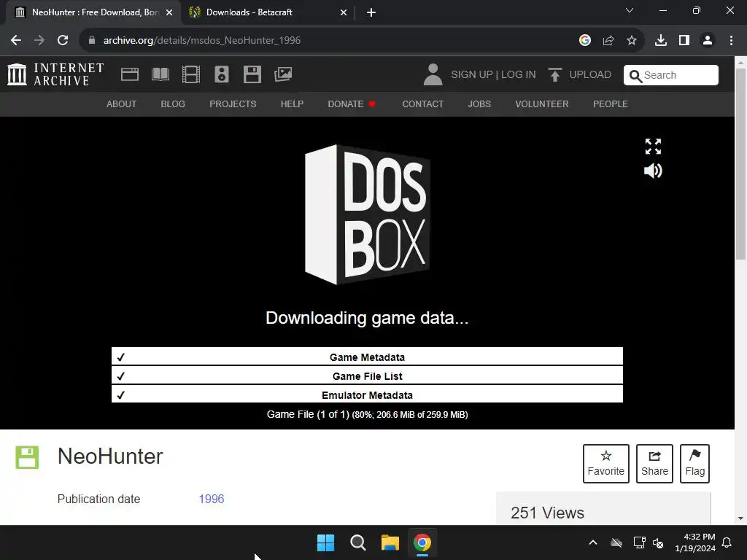Toggle Chrome side panel
The height and width of the screenshot is (560, 747).
[x=684, y=41]
